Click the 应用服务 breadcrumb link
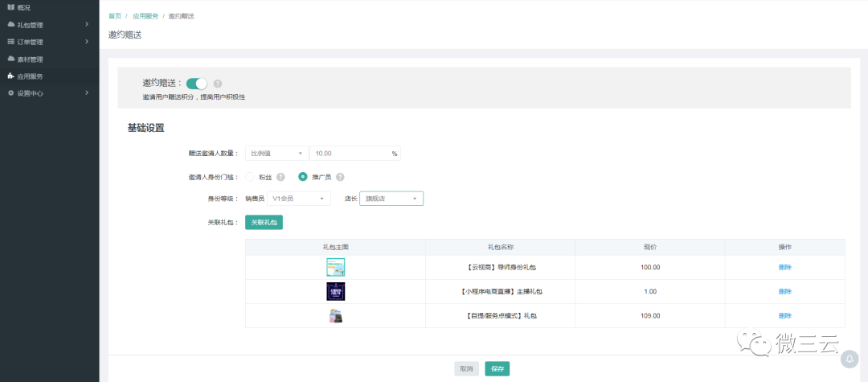This screenshot has width=868, height=382. click(145, 16)
